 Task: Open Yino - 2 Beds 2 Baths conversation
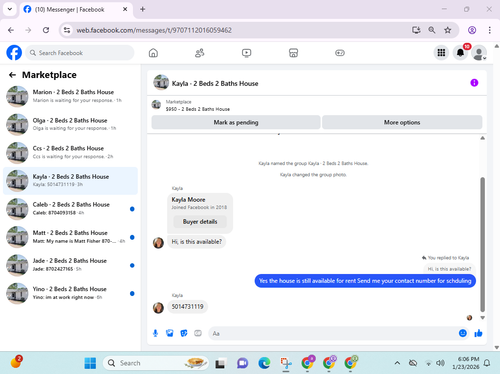coord(70,293)
